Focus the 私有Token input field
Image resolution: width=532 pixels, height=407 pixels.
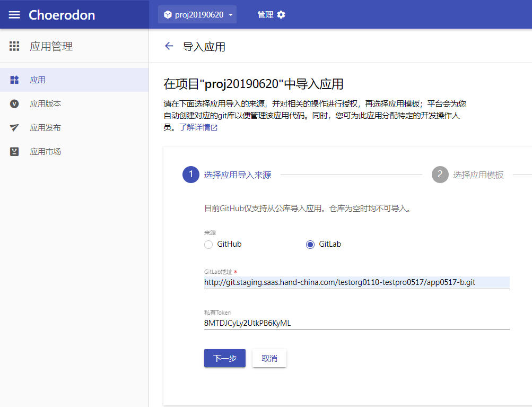coord(356,323)
